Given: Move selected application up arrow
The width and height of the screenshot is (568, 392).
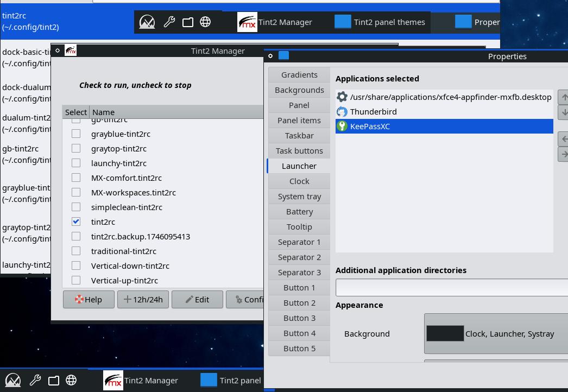Looking at the screenshot, I should (x=563, y=97).
